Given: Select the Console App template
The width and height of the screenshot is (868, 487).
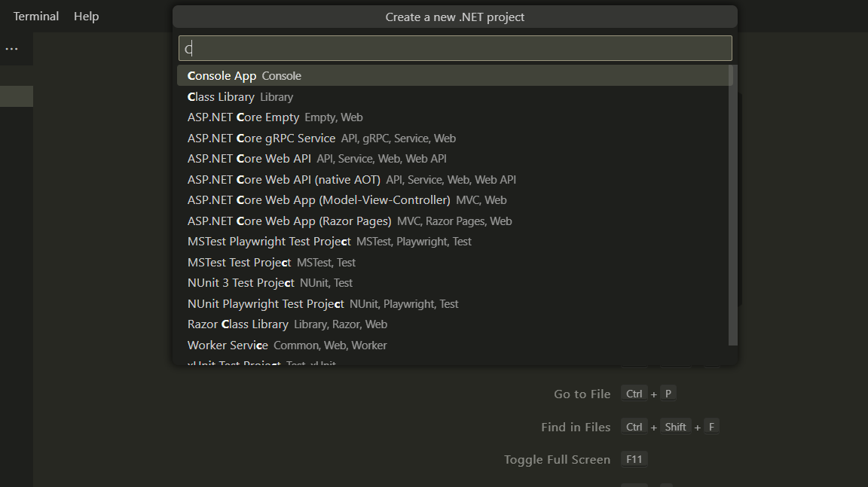Looking at the screenshot, I should [454, 76].
